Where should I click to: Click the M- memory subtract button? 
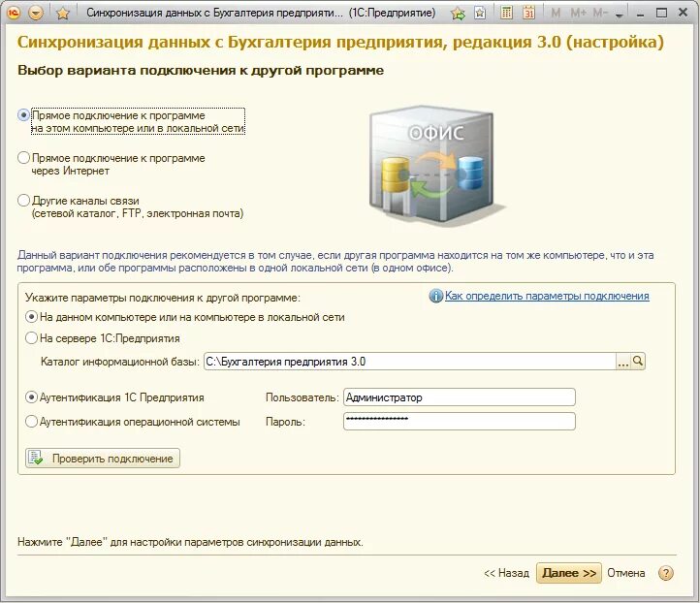click(x=600, y=13)
